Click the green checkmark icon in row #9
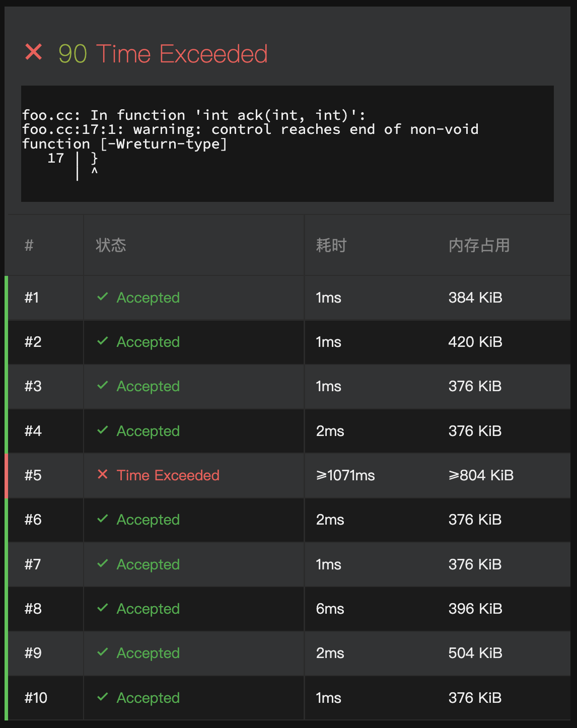 (x=103, y=652)
